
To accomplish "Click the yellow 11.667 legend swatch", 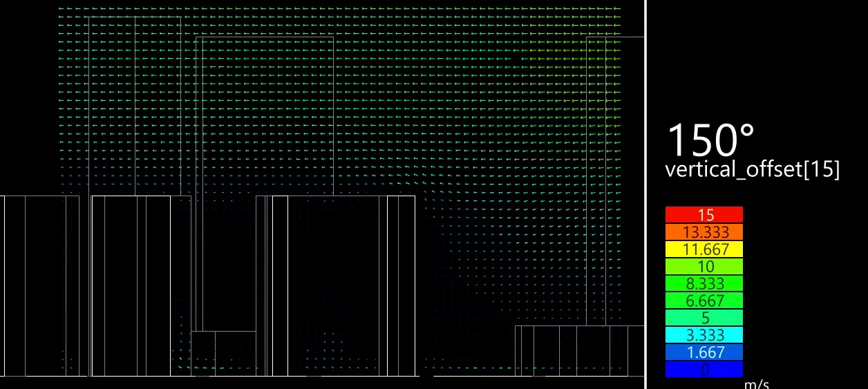I will [704, 249].
